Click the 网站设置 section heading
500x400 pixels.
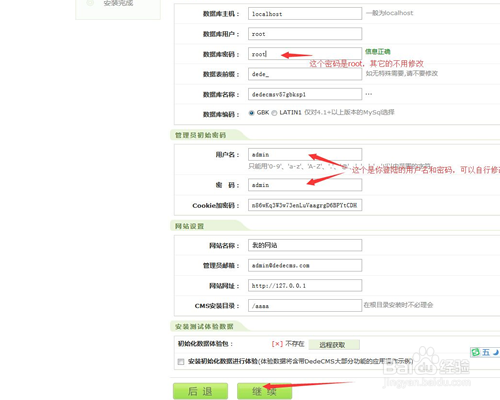(189, 226)
